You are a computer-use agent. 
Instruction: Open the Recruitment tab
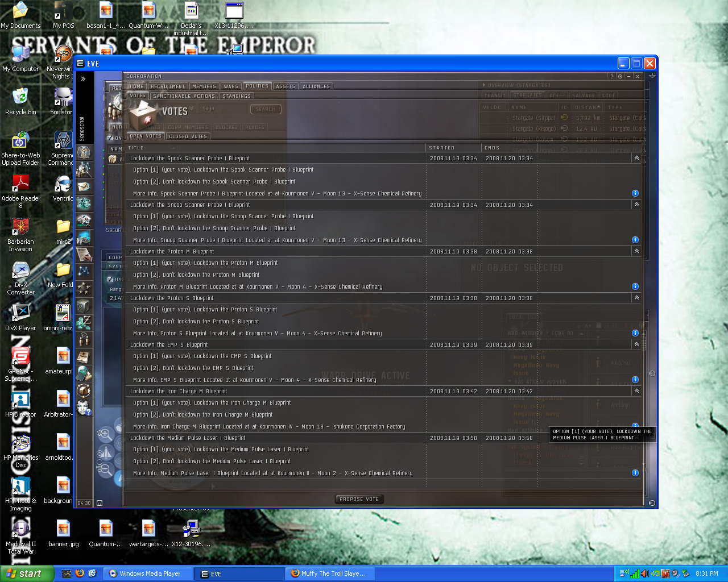click(x=168, y=86)
